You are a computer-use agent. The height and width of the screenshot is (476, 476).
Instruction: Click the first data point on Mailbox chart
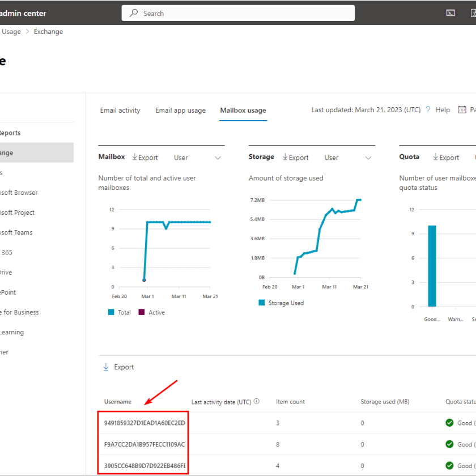[x=144, y=280]
